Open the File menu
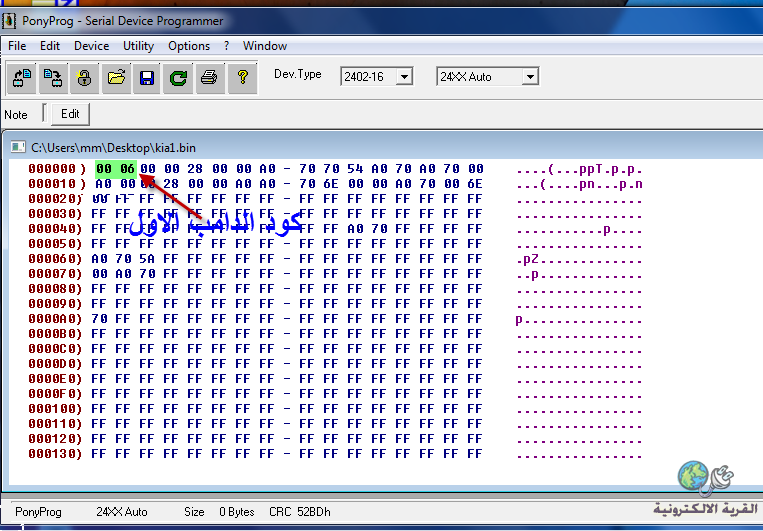 (x=17, y=46)
